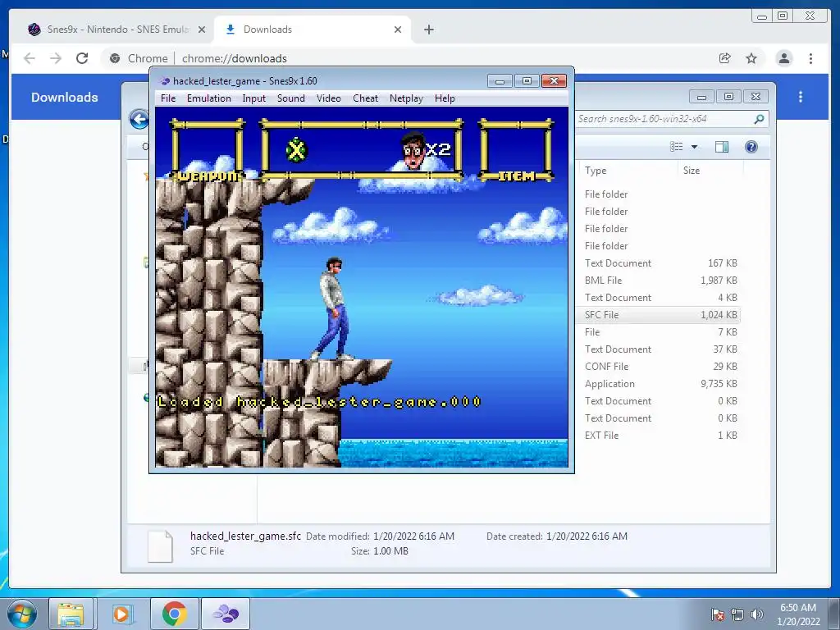The height and width of the screenshot is (630, 840).
Task: Click the Date modified value in details pane
Action: pos(413,536)
